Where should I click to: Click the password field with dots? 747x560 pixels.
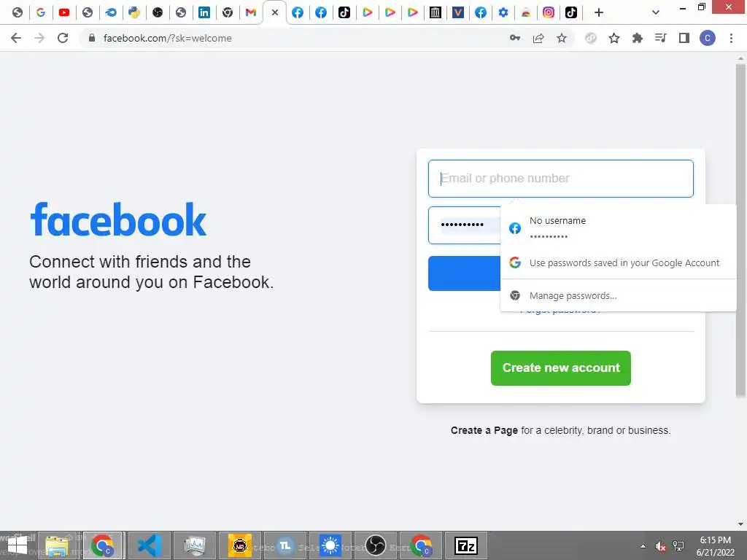465,225
